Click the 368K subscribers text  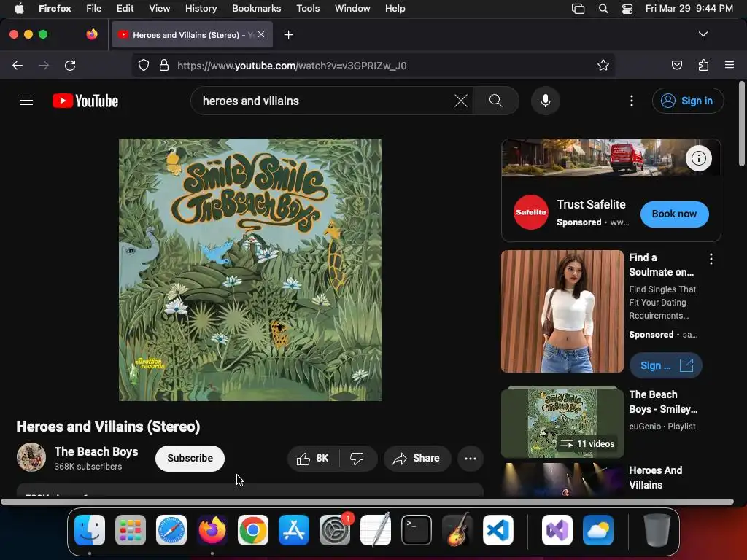(88, 467)
